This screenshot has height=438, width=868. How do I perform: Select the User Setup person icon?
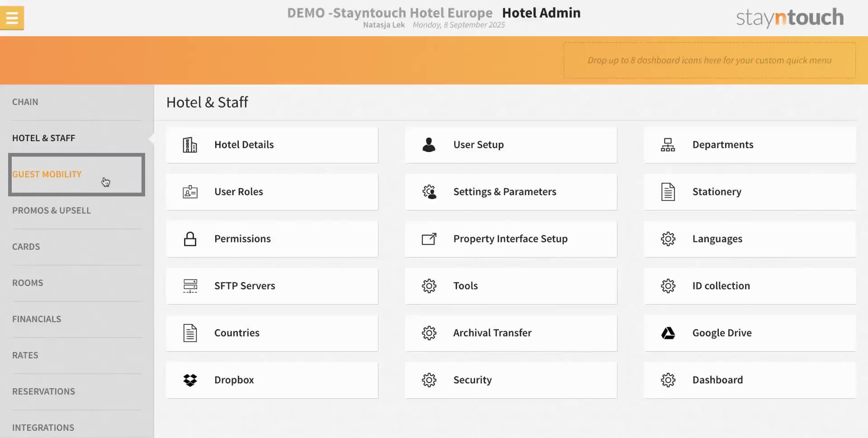tap(429, 145)
